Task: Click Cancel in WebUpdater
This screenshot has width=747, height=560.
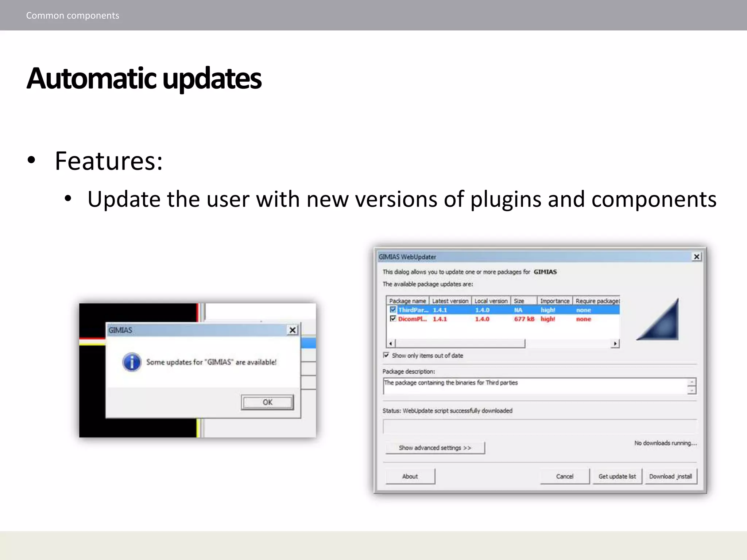Action: [x=564, y=476]
